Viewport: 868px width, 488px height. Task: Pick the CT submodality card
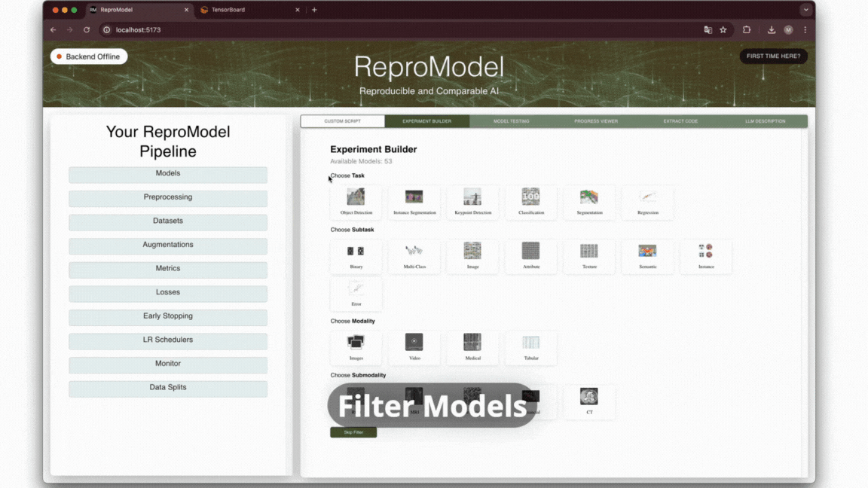coord(589,401)
